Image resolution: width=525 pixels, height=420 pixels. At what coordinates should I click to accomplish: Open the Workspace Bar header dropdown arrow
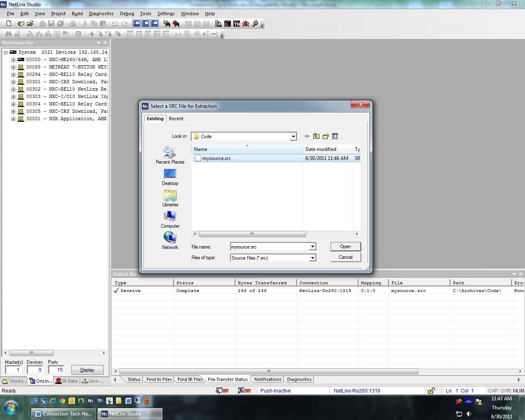click(98, 43)
